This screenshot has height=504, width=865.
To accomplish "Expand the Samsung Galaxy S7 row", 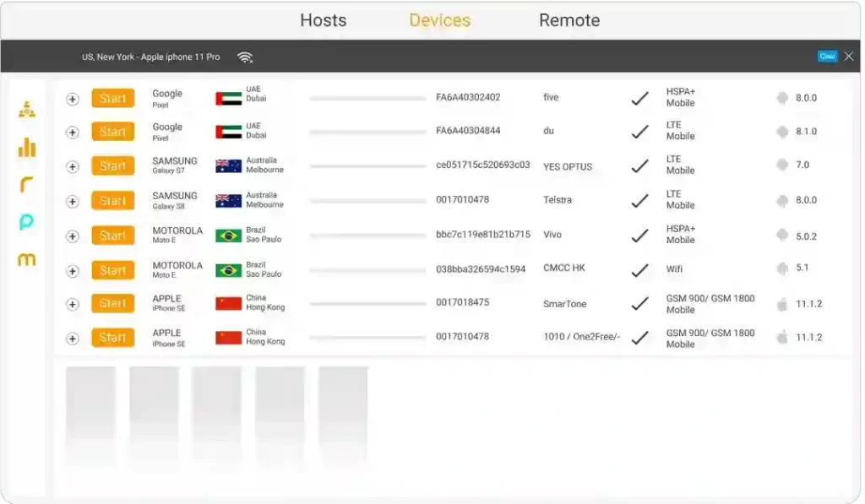I will coord(73,166).
